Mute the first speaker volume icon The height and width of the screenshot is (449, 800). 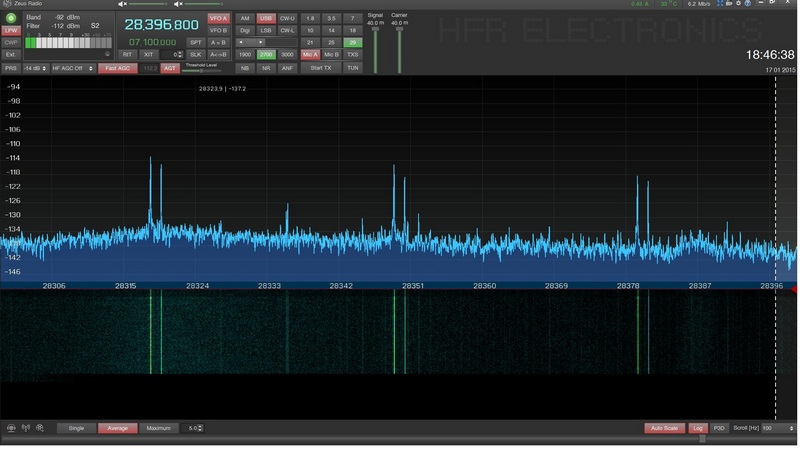122,4
